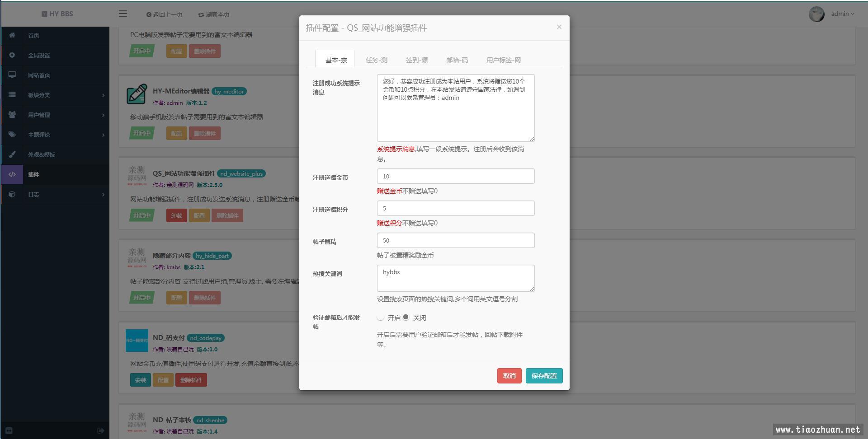Click the hy_meditor plugin tag
The height and width of the screenshot is (439, 868).
click(229, 91)
